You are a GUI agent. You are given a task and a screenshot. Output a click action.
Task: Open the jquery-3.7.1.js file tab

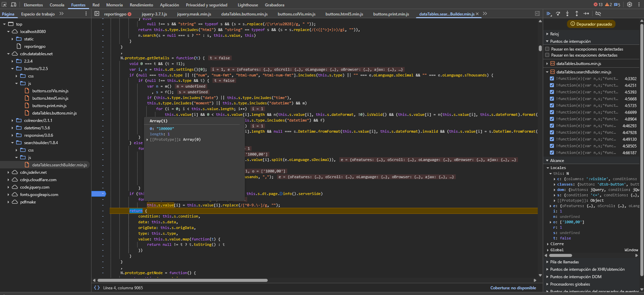tap(154, 14)
